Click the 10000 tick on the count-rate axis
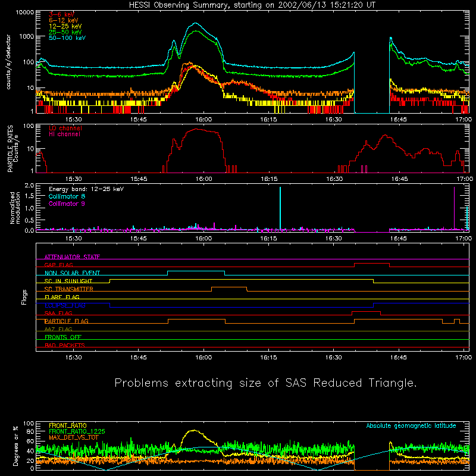 click(x=25, y=12)
